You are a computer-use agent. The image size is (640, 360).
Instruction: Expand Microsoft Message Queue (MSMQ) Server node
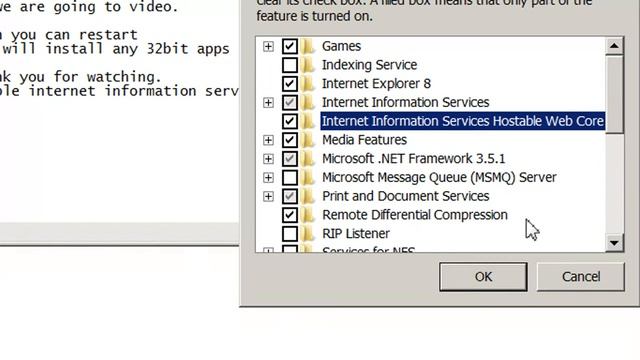(268, 178)
